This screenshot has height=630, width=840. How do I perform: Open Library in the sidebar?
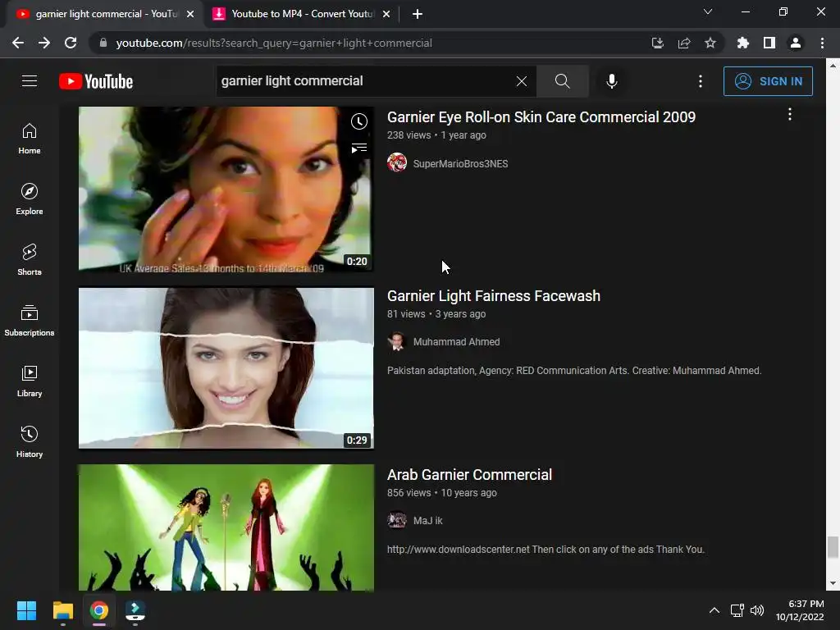[x=30, y=381]
